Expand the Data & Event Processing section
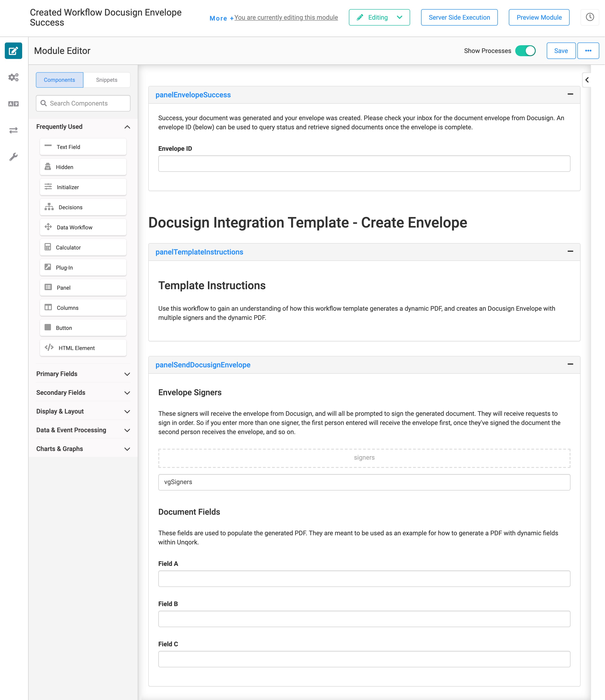This screenshot has height=700, width=605. (x=127, y=430)
